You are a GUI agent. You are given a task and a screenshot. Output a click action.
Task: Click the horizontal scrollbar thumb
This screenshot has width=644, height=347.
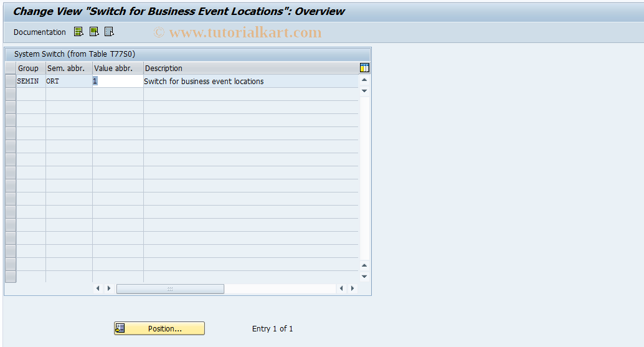click(x=170, y=288)
